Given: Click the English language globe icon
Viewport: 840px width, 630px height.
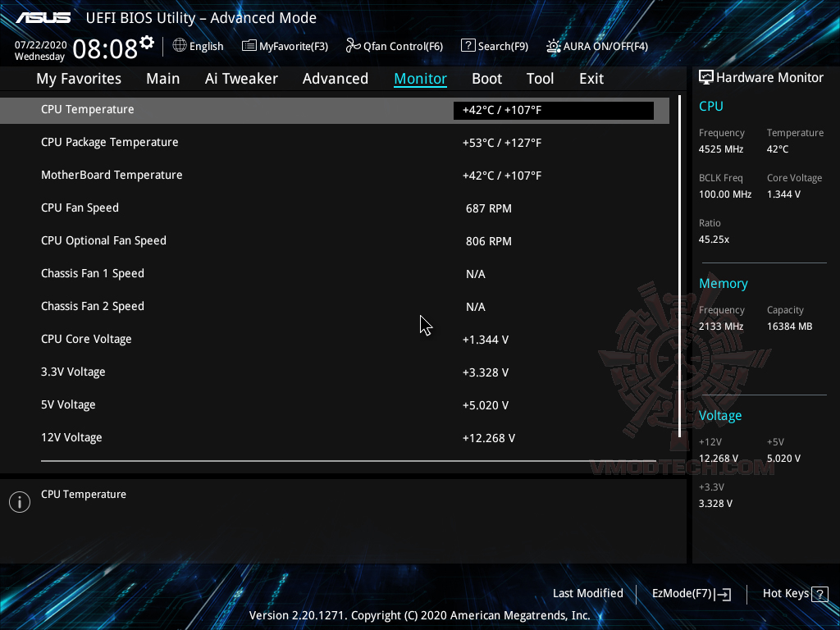Looking at the screenshot, I should (180, 46).
